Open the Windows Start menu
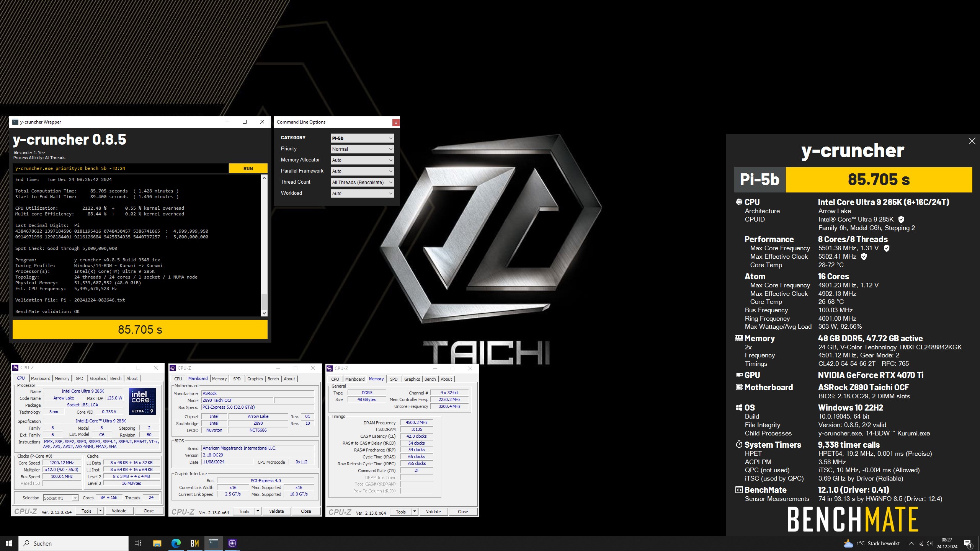 click(9, 543)
